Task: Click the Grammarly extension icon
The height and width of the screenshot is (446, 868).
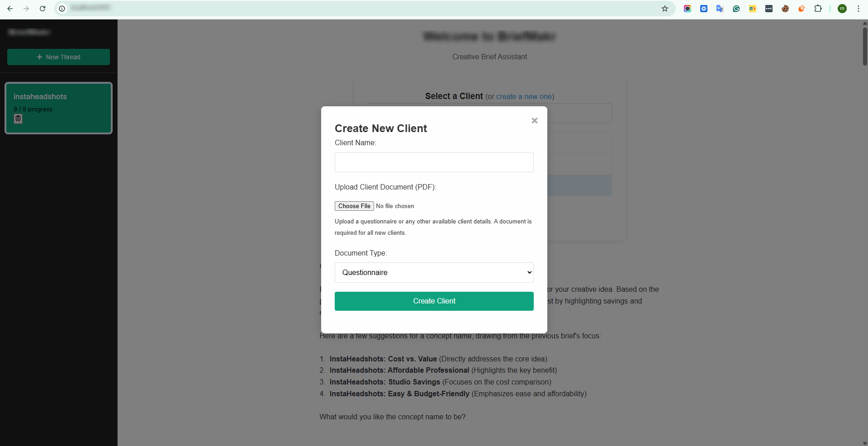Action: [736, 9]
